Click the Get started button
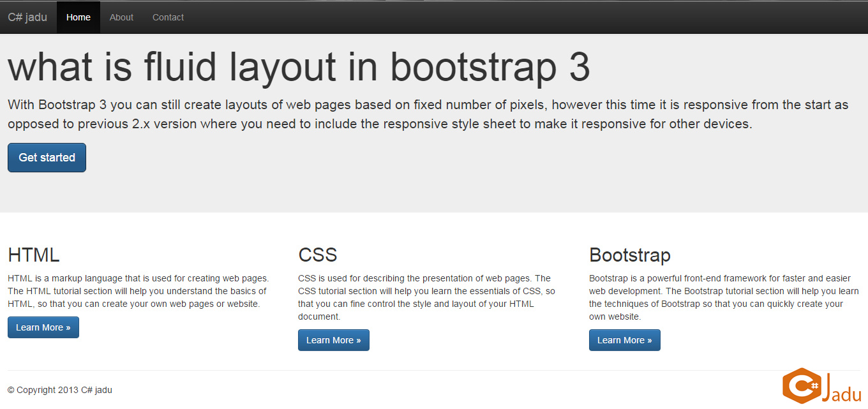The image size is (868, 409). 47,158
